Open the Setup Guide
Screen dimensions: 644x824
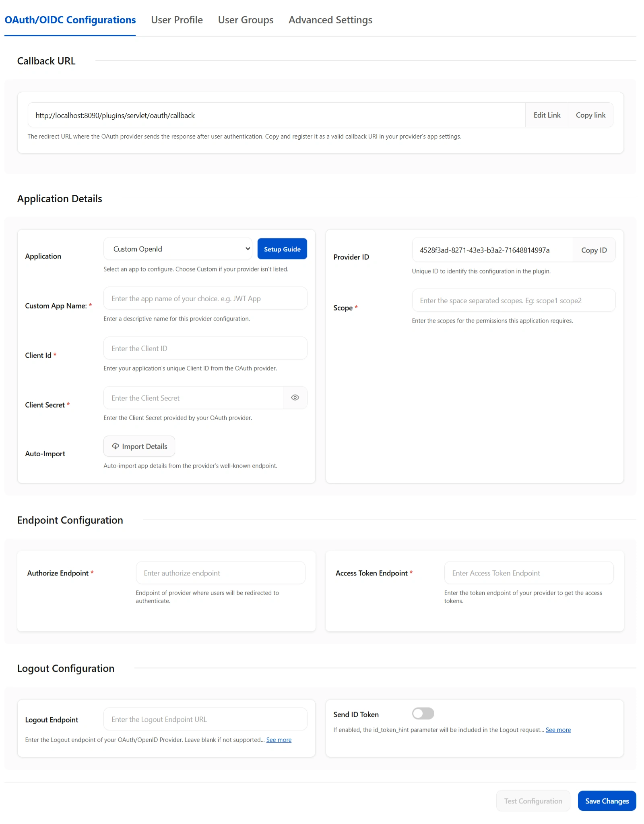tap(282, 248)
